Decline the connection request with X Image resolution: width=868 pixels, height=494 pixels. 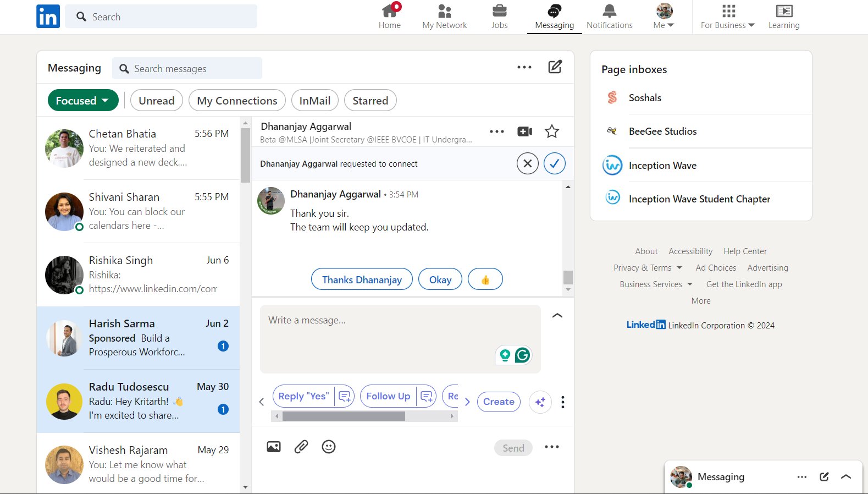click(527, 163)
